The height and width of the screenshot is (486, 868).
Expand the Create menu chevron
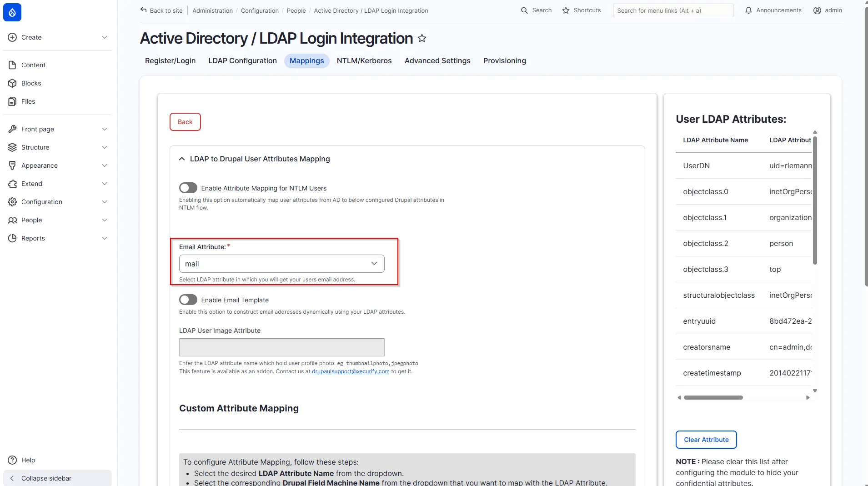pos(105,37)
